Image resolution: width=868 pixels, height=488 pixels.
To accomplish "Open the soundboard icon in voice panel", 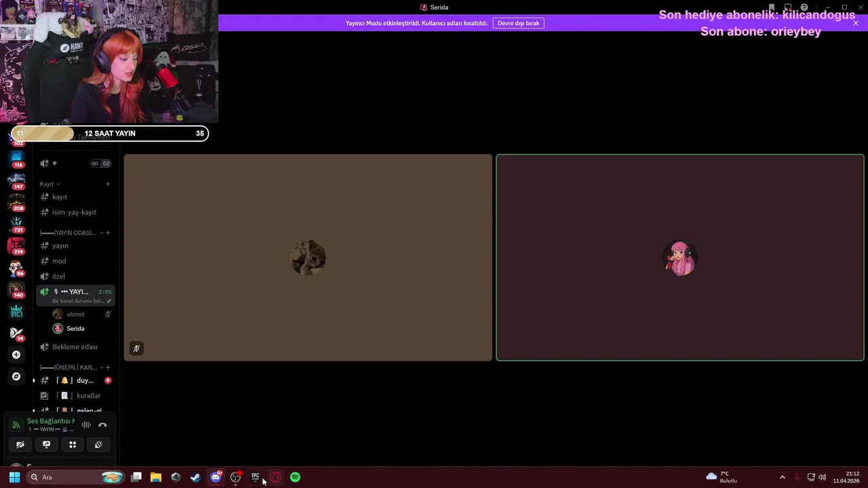I will (98, 445).
